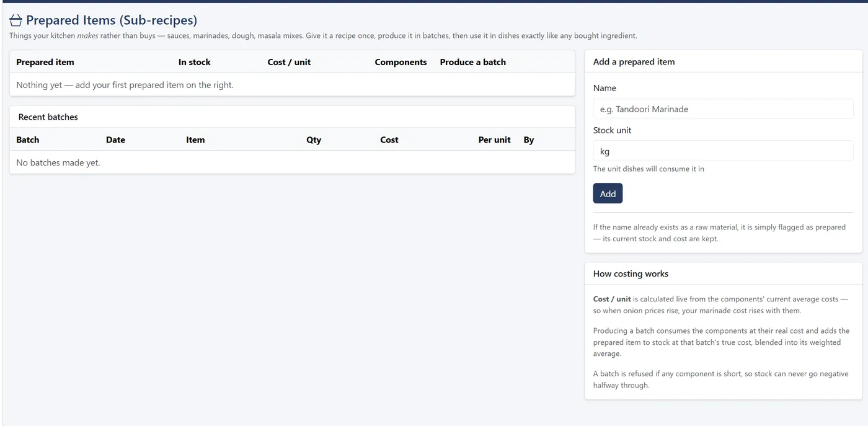
Task: Click the 'Batch' column header
Action: coord(28,140)
